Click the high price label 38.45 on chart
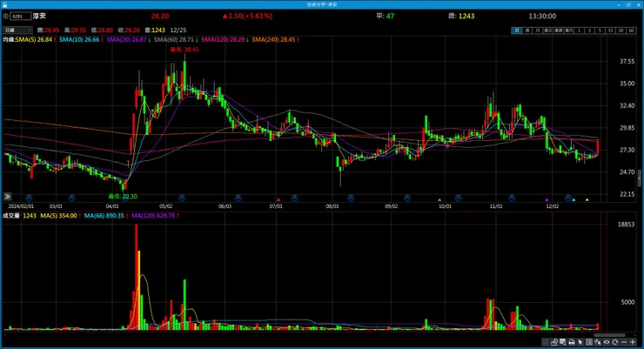 (184, 50)
